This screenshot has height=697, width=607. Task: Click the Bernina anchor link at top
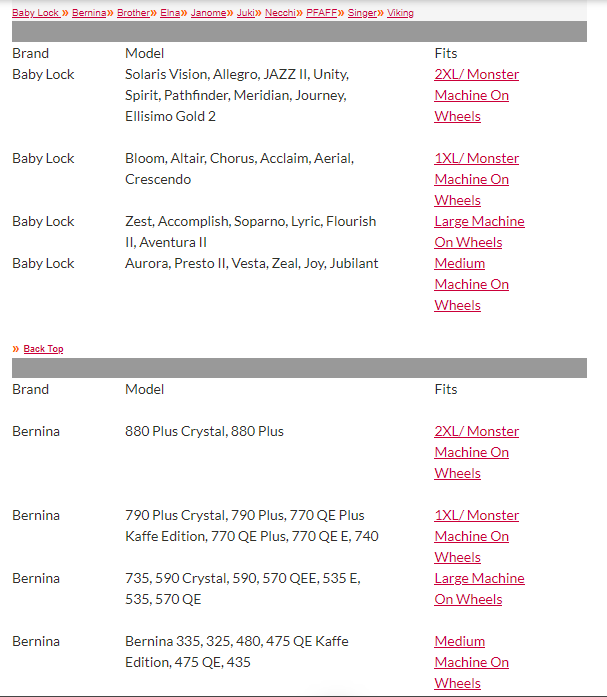(x=88, y=13)
